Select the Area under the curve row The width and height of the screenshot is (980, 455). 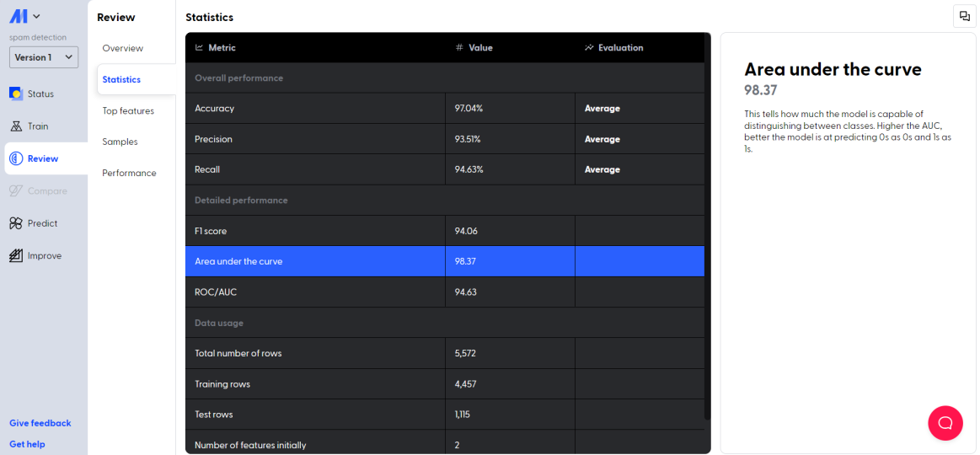click(445, 261)
